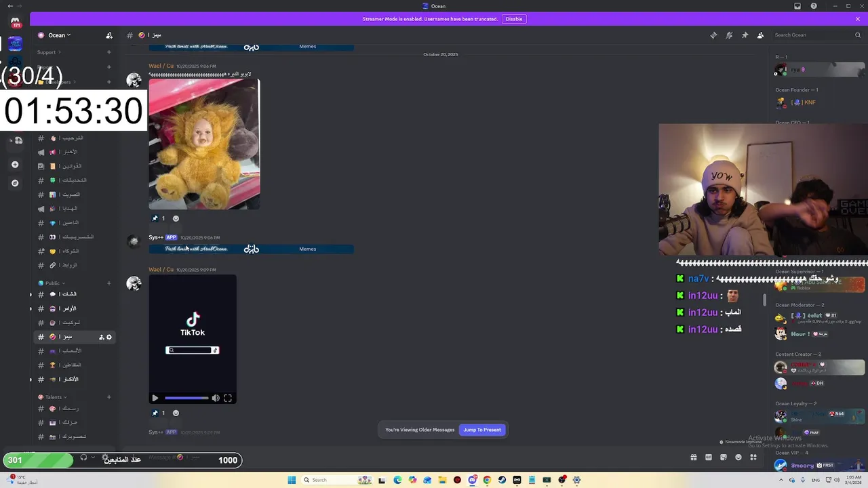Open the Ocean server dropdown
Screen dimensions: 868x488
58,35
